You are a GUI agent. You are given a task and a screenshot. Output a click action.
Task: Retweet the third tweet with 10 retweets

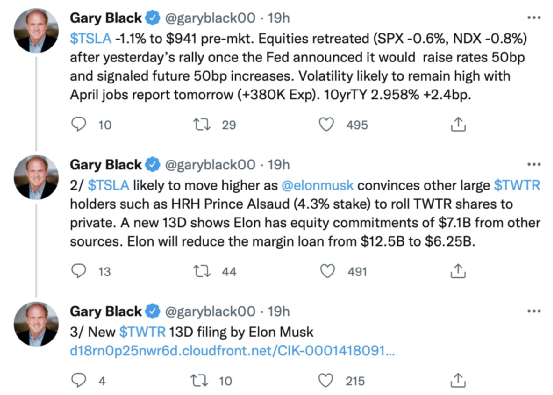199,381
